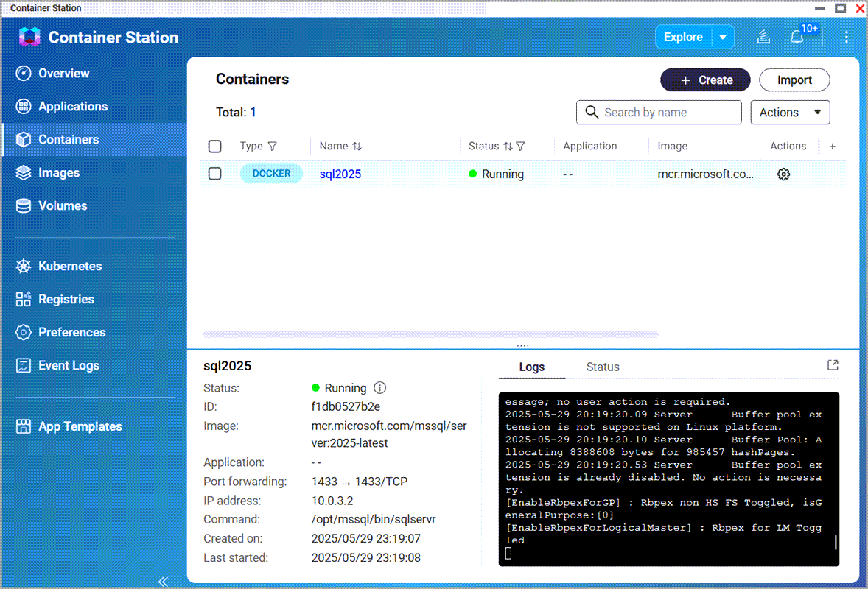Click the Kubernetes wheel icon

coord(24,266)
